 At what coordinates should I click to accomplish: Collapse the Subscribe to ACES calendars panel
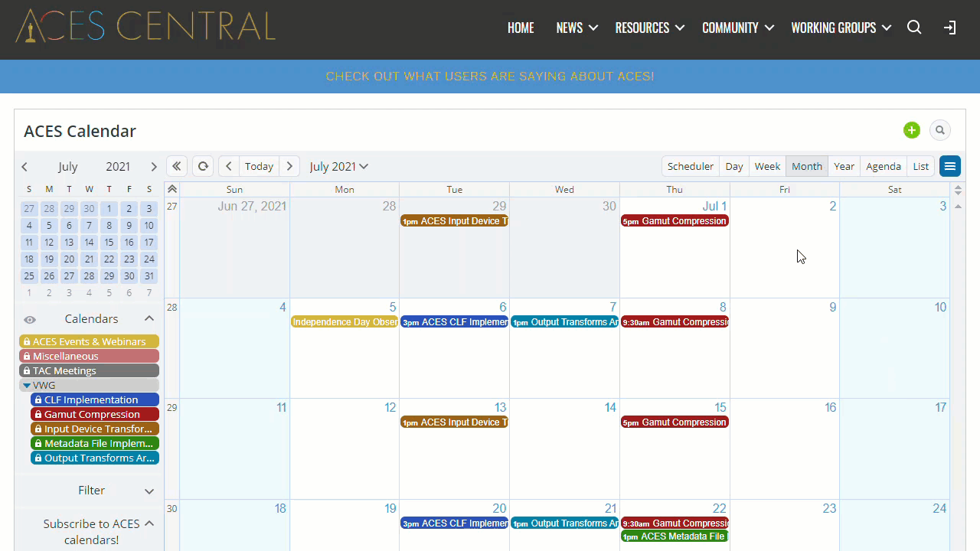pos(149,523)
